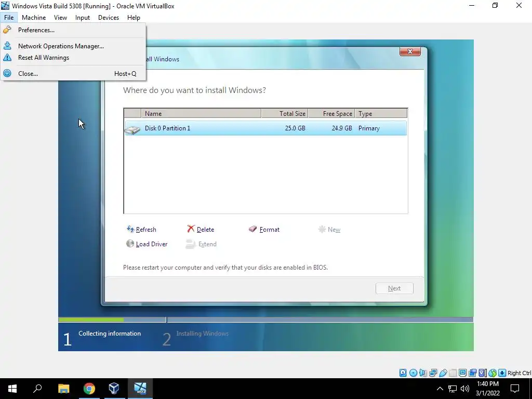Click the Right Ctrl host key label

coord(519,373)
